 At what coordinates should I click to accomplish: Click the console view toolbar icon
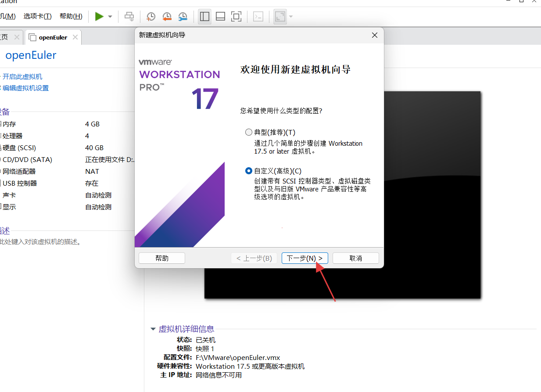click(258, 17)
